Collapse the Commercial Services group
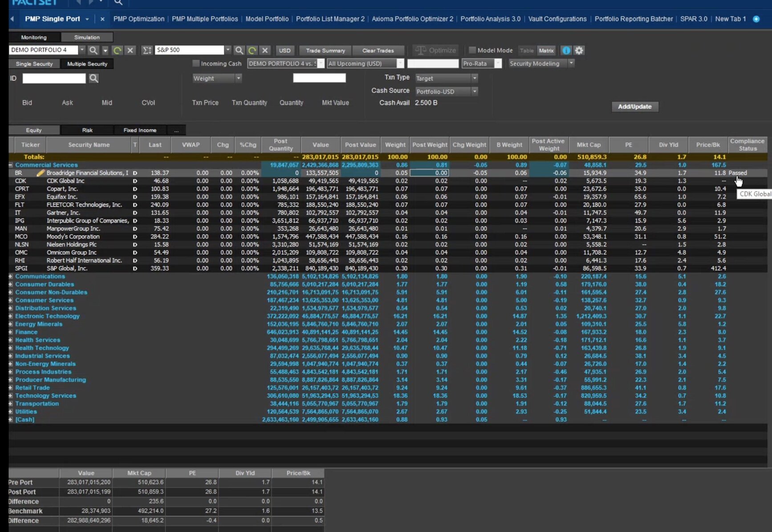 (x=11, y=165)
